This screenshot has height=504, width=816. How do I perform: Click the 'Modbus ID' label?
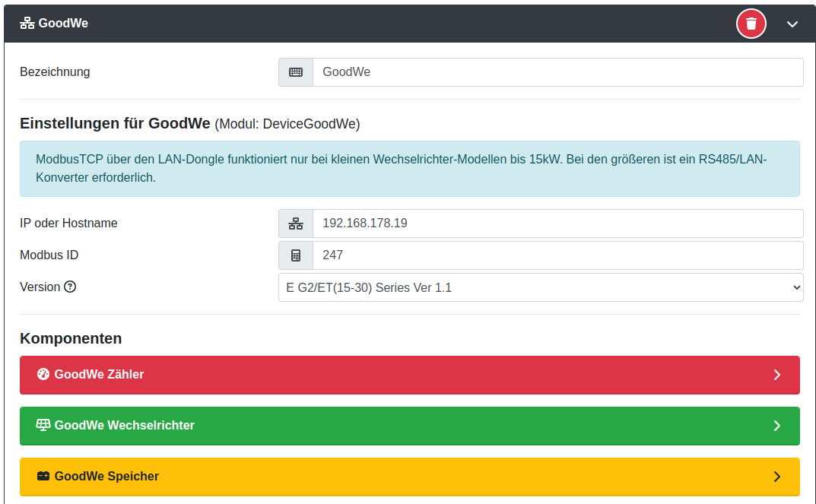pyautogui.click(x=49, y=255)
